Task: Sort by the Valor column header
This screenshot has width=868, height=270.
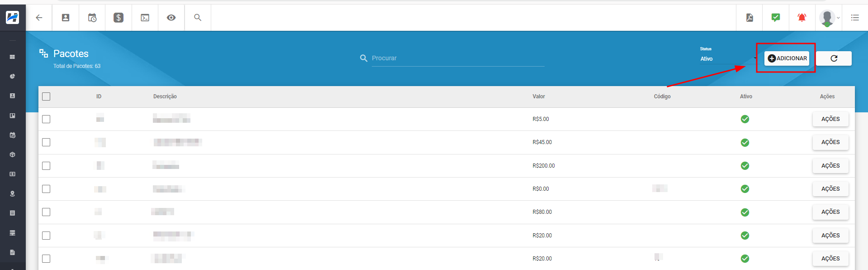Action: click(538, 96)
